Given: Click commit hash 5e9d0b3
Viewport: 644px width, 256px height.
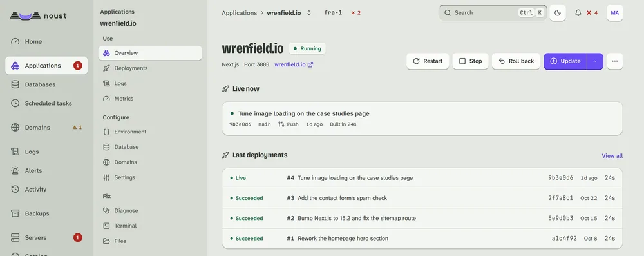Looking at the screenshot, I should (561, 218).
